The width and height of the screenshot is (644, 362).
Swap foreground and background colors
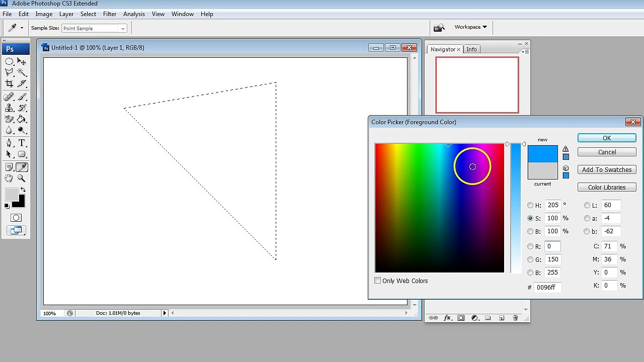click(x=23, y=190)
